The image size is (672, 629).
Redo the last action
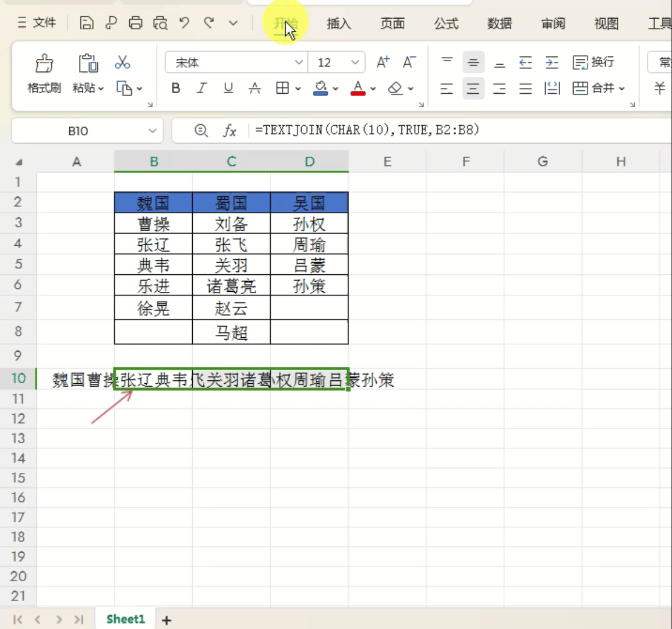[x=209, y=22]
